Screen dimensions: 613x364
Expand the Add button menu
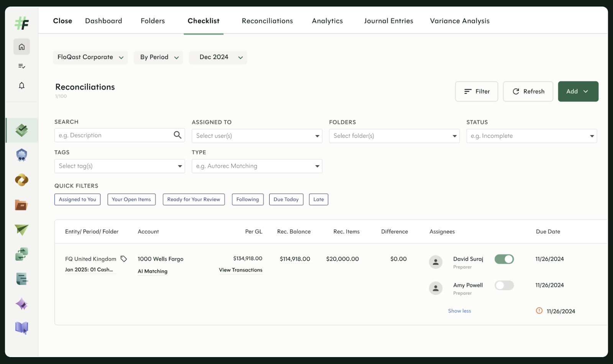point(578,91)
